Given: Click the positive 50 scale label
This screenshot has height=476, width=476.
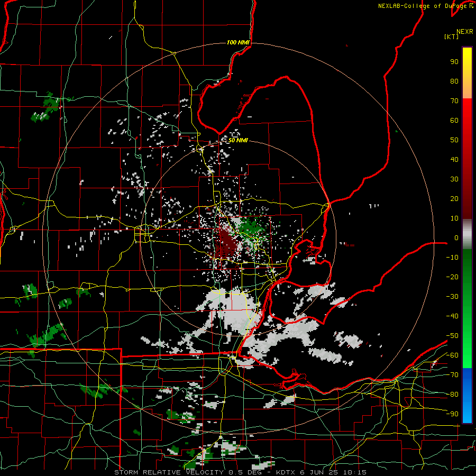Looking at the screenshot, I should click(454, 140).
